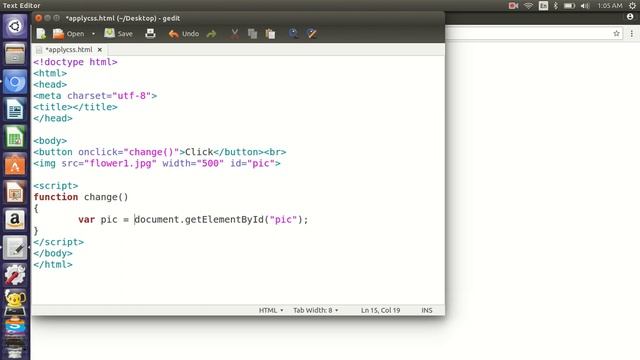Open Ubuntu Software Center from launcher
Viewport: 640px width, 360px height.
pos(15,165)
